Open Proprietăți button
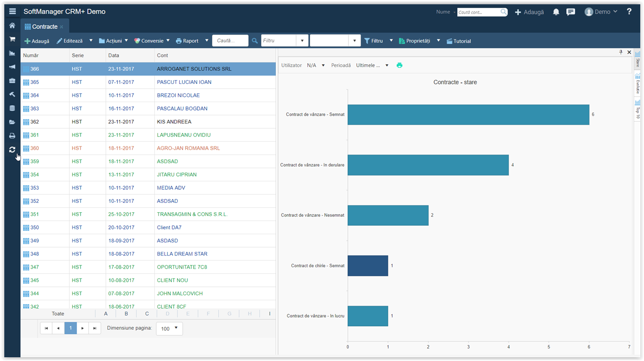 click(414, 41)
